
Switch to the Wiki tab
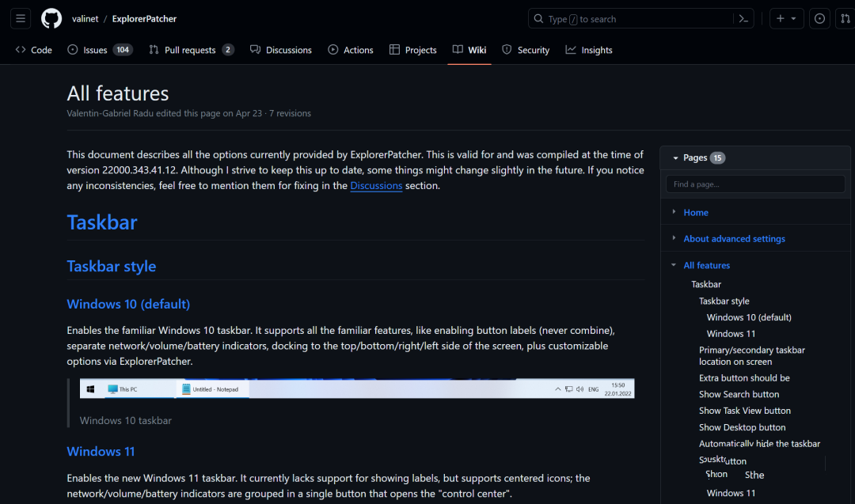pyautogui.click(x=469, y=50)
